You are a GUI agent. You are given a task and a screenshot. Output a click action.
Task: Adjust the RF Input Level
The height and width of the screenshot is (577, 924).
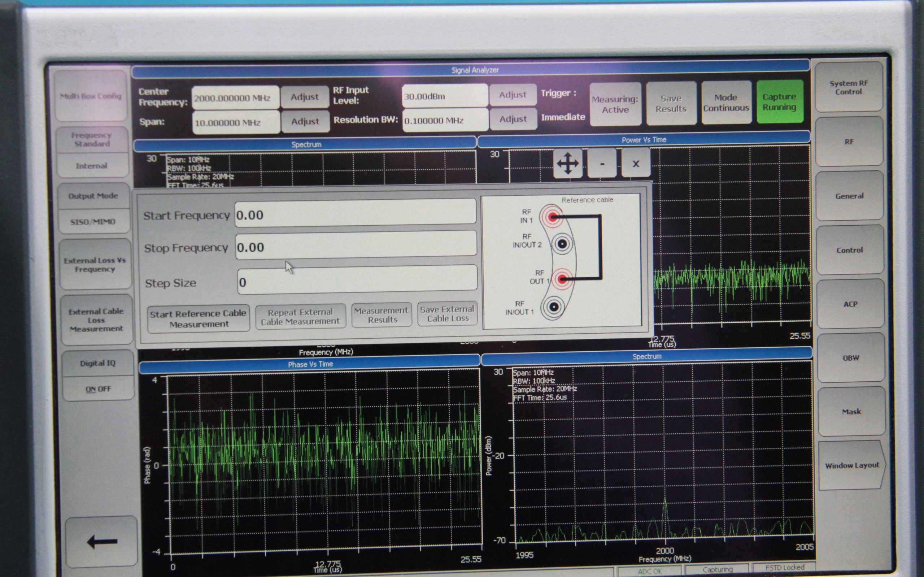(x=513, y=95)
